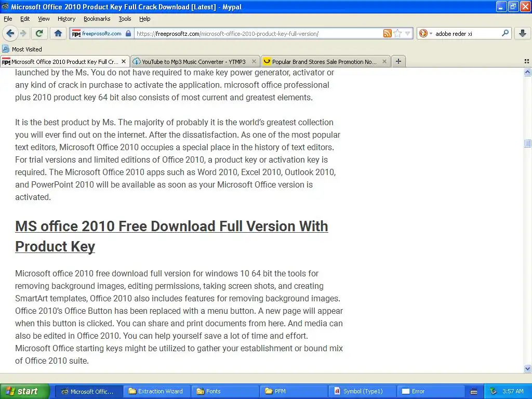Switch to Microsoft Offic... taskbar button
Viewport: 532px width, 399px height.
click(88, 391)
